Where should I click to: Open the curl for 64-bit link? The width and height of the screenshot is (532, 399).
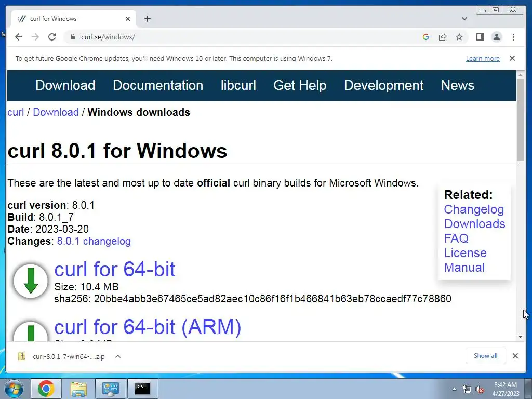pos(115,270)
